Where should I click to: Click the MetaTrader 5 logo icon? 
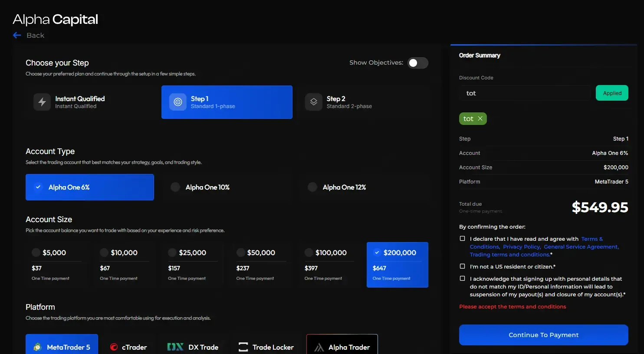click(x=38, y=347)
